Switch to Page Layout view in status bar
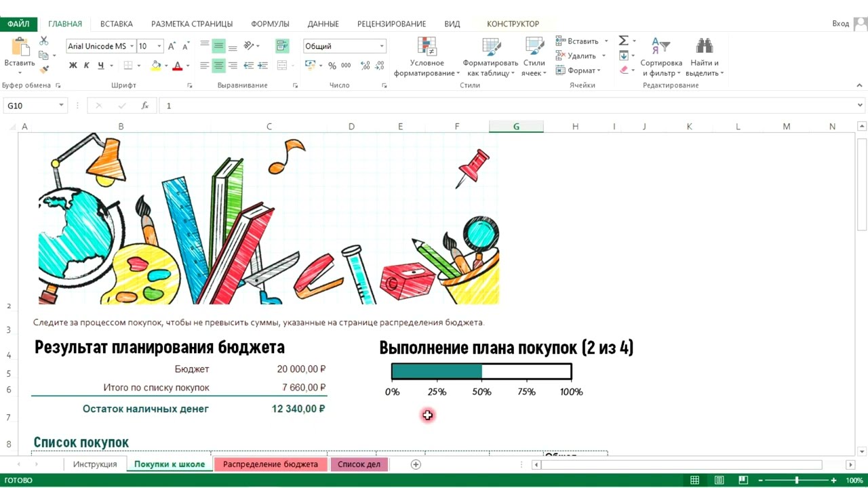Image resolution: width=868 pixels, height=488 pixels. coord(719,481)
